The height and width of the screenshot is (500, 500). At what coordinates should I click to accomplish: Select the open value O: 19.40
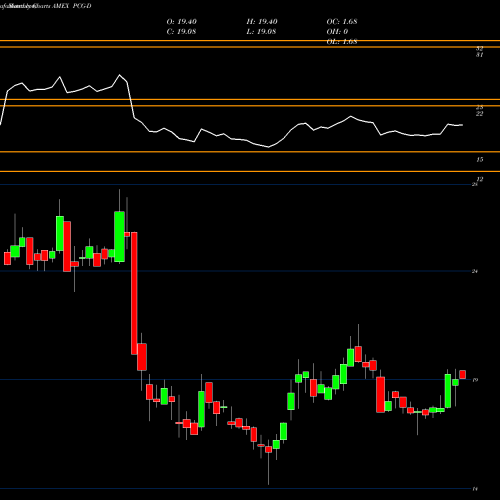coord(182,22)
